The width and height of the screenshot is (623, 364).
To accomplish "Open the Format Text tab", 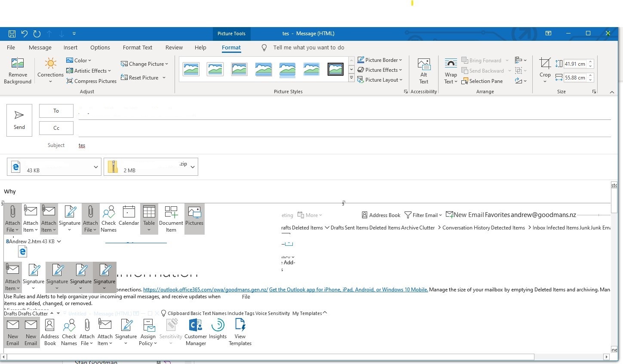I will (x=137, y=48).
